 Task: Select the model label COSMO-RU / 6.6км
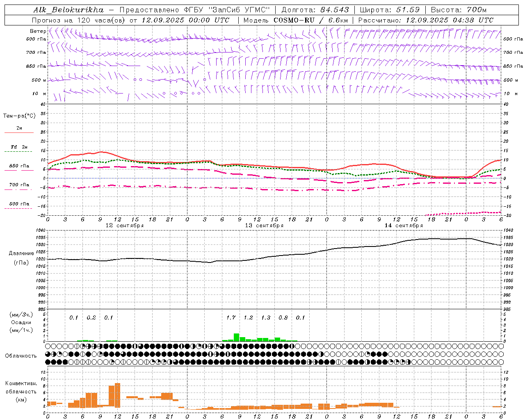(x=310, y=20)
